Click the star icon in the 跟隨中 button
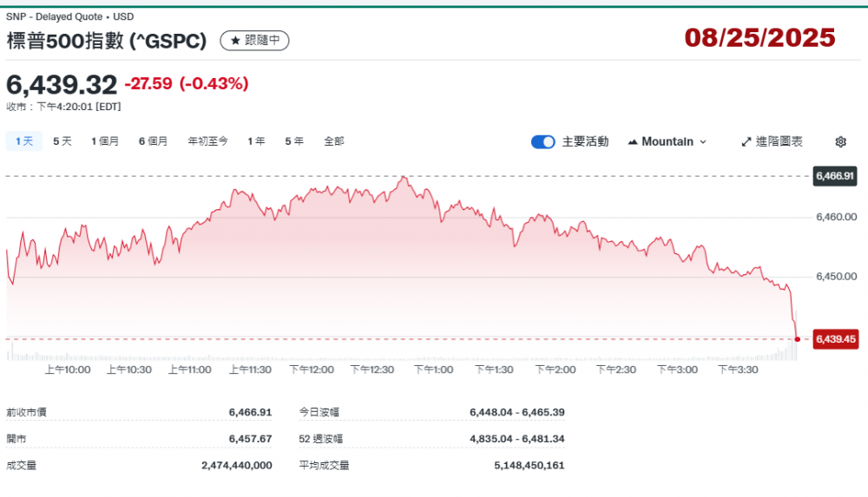This screenshot has width=868, height=497. (234, 40)
